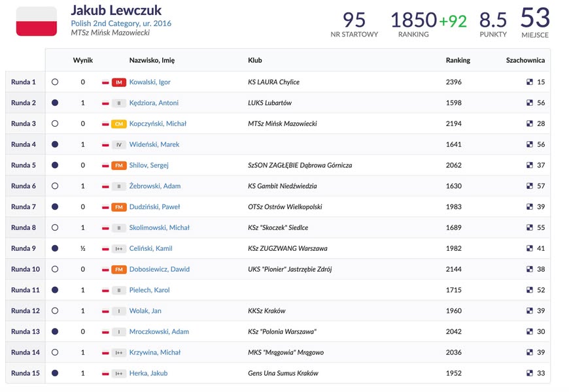Open player profile Mroczkowski, Adam

159,331
